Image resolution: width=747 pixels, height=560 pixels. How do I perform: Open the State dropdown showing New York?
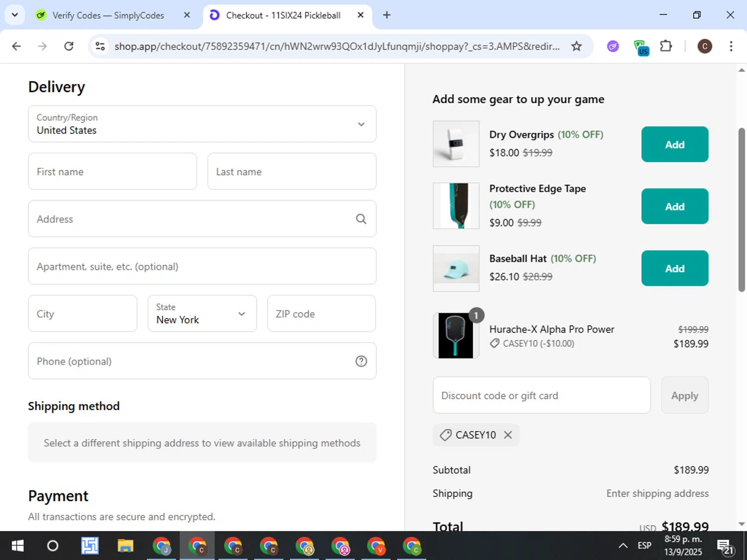tap(202, 314)
